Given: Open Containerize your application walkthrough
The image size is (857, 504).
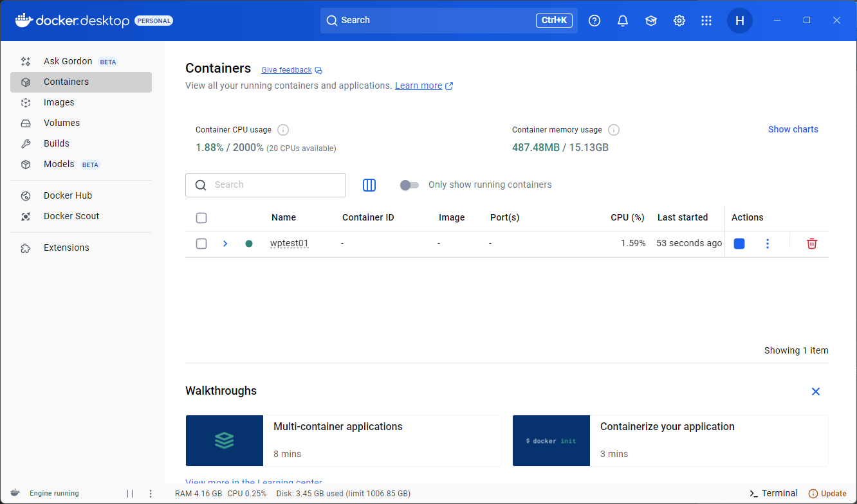Looking at the screenshot, I should [x=670, y=440].
